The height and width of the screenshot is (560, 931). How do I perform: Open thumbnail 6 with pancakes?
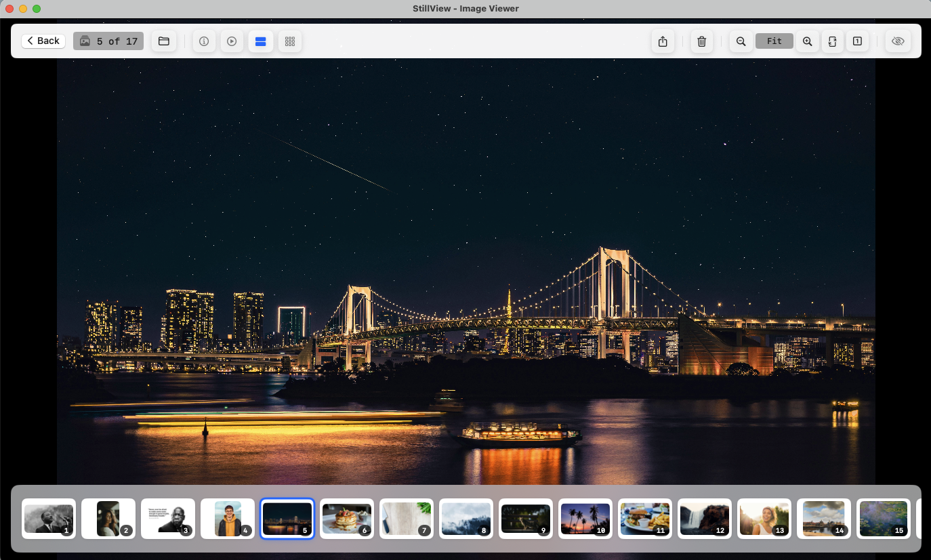[346, 519]
